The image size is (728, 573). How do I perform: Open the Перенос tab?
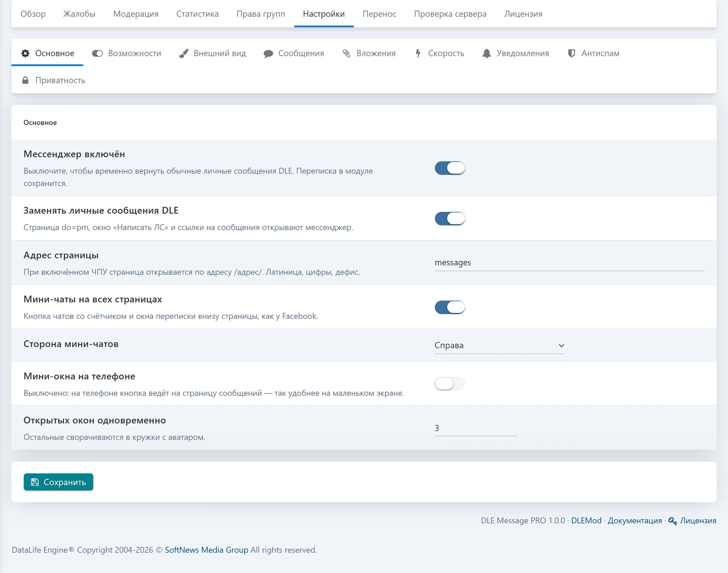click(379, 14)
